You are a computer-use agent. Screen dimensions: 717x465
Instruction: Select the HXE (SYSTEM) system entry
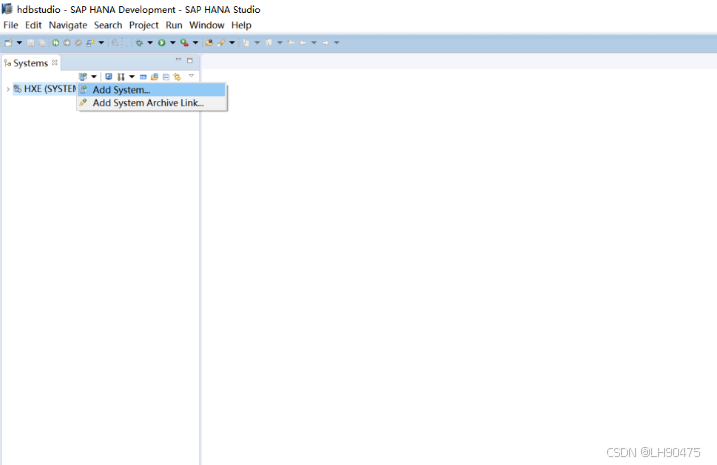pos(45,89)
